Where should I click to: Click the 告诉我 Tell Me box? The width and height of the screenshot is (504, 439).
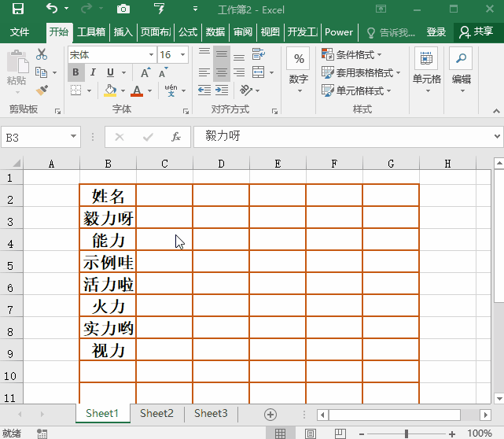[x=392, y=32]
